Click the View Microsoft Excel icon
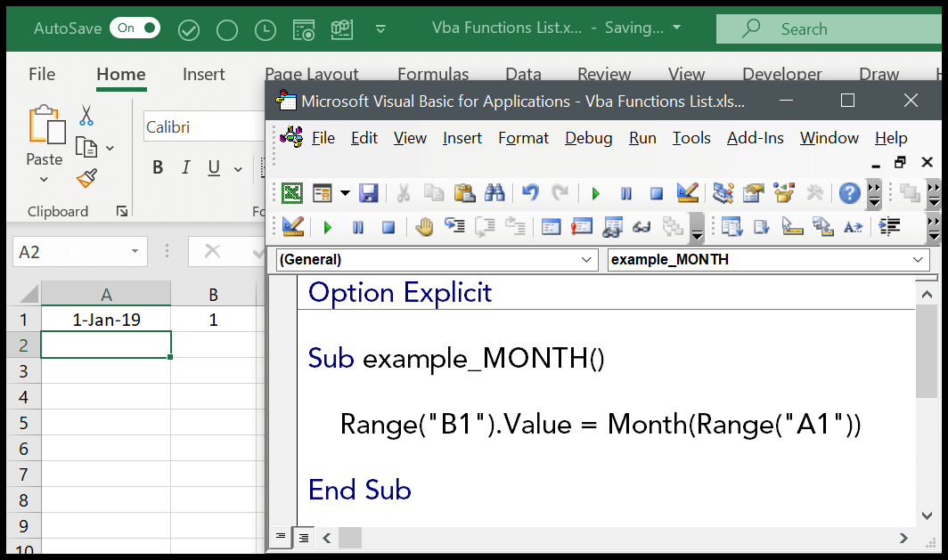Image resolution: width=948 pixels, height=560 pixels. pyautogui.click(x=291, y=193)
